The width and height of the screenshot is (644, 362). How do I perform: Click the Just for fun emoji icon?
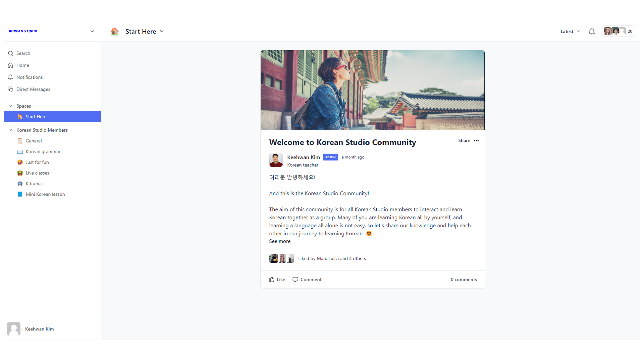(20, 162)
